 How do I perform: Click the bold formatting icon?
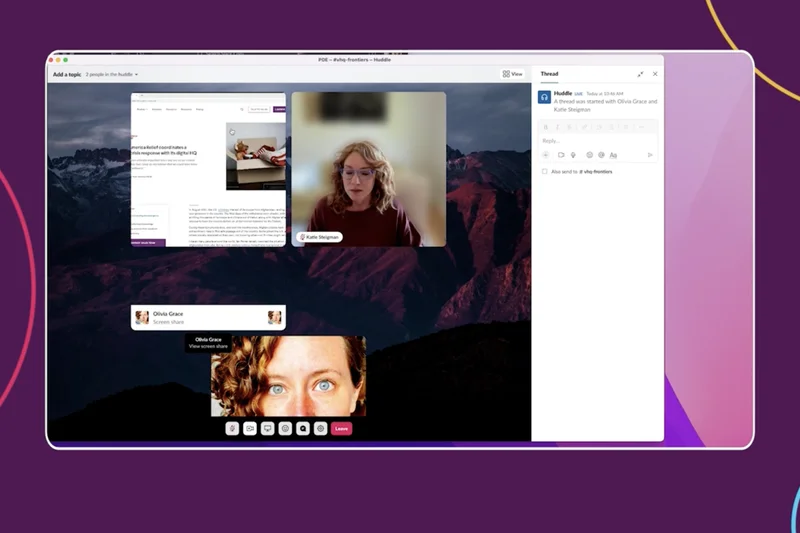click(545, 127)
